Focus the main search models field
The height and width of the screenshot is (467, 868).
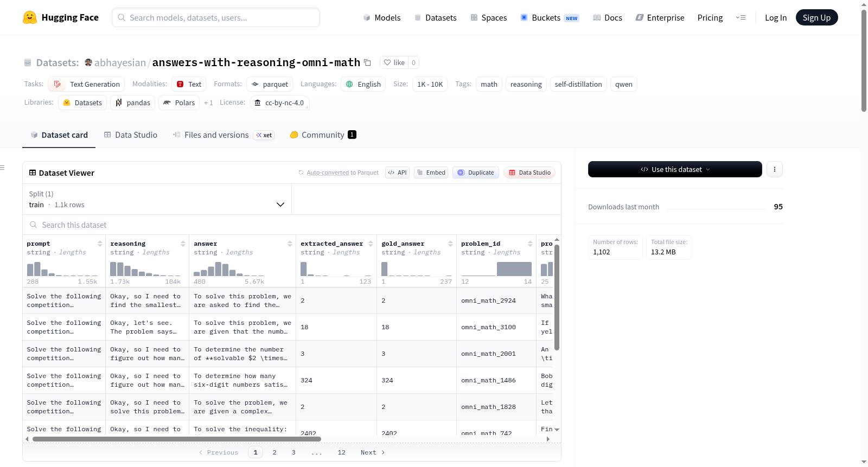coord(216,17)
